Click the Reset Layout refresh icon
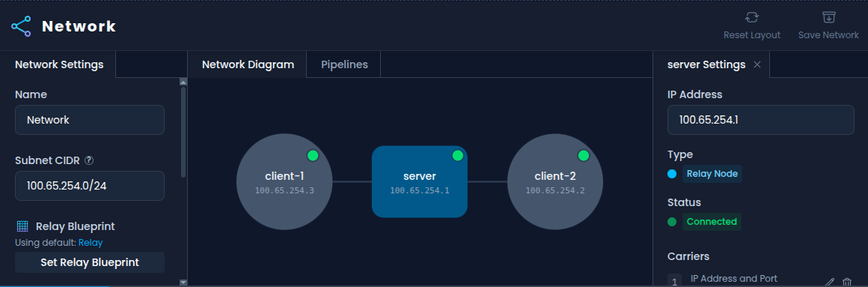868x287 pixels. pos(752,17)
